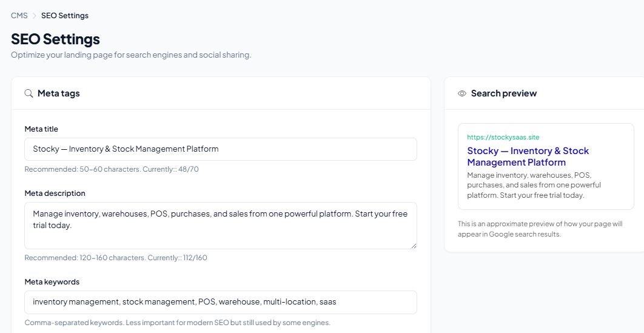Focus the Meta title input field
The width and height of the screenshot is (644, 333).
[221, 149]
